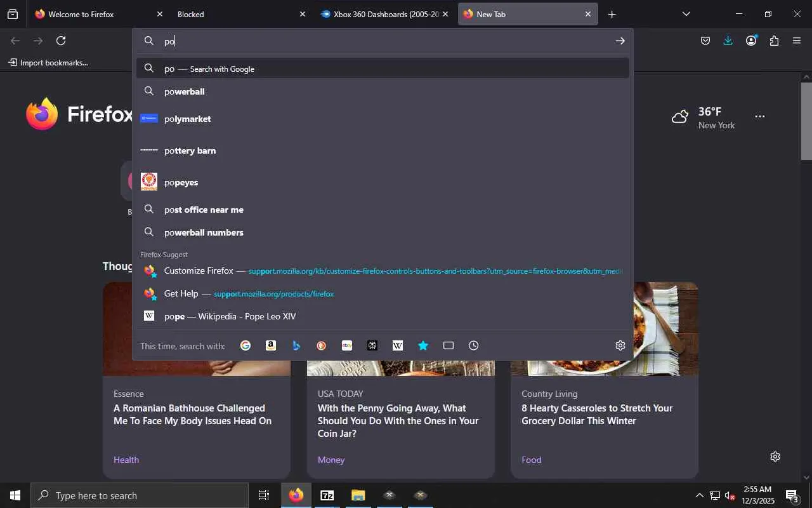The height and width of the screenshot is (508, 812).
Task: Search this time with DuckDuckGo icon
Action: click(322, 345)
